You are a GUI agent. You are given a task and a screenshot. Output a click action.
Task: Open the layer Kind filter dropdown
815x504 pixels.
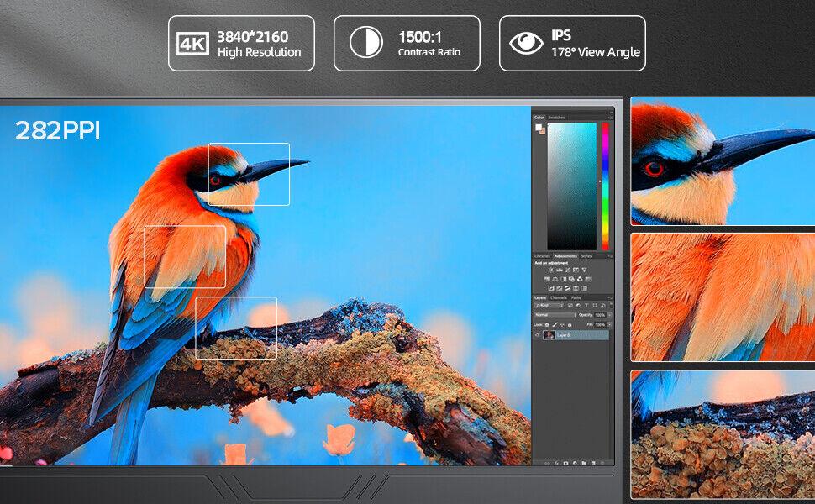pyautogui.click(x=550, y=305)
